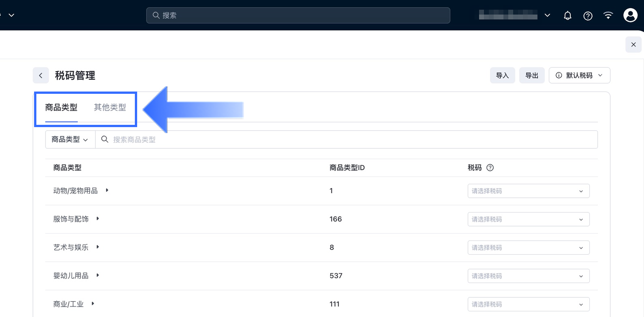Screen dimensions: 644x317
Task: Click the 导出 button
Action: pos(531,75)
